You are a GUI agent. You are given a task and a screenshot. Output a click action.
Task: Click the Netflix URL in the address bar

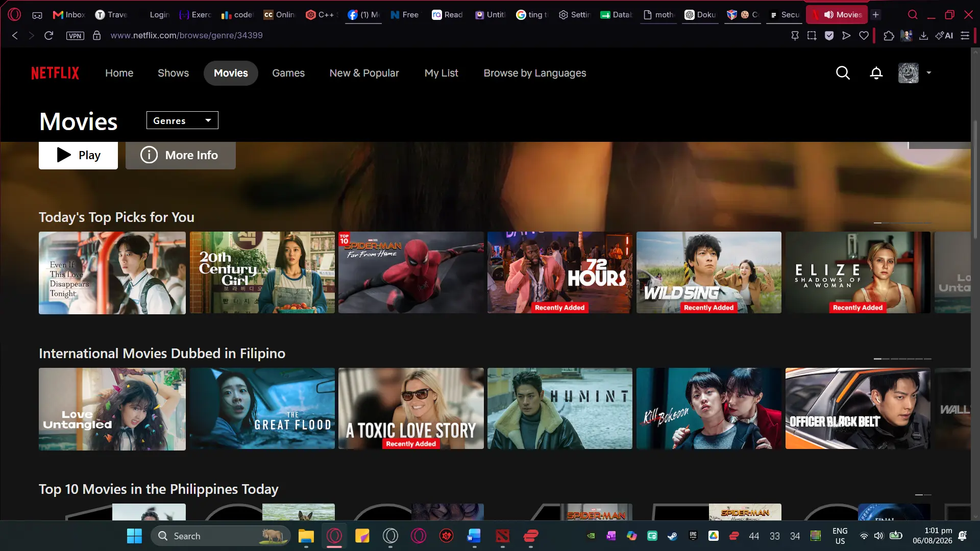click(187, 36)
